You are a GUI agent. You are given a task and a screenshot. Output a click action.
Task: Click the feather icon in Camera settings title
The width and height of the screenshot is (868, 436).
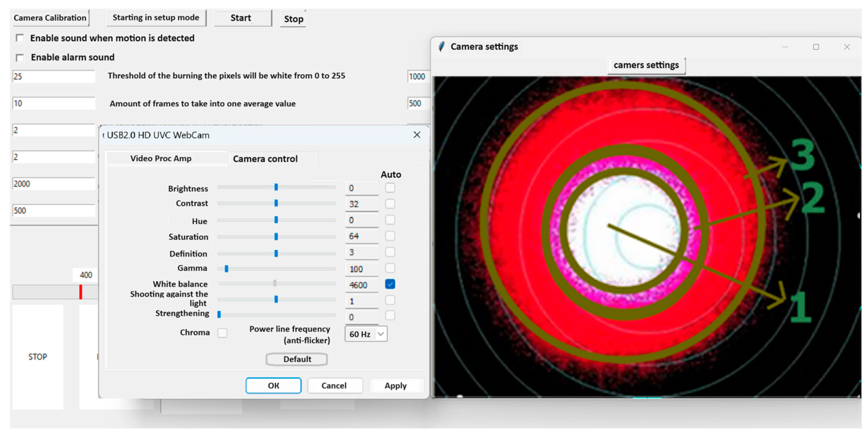(x=442, y=47)
